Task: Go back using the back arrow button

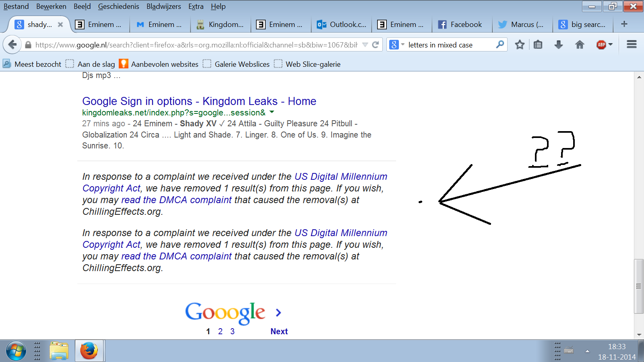Action: point(12,45)
